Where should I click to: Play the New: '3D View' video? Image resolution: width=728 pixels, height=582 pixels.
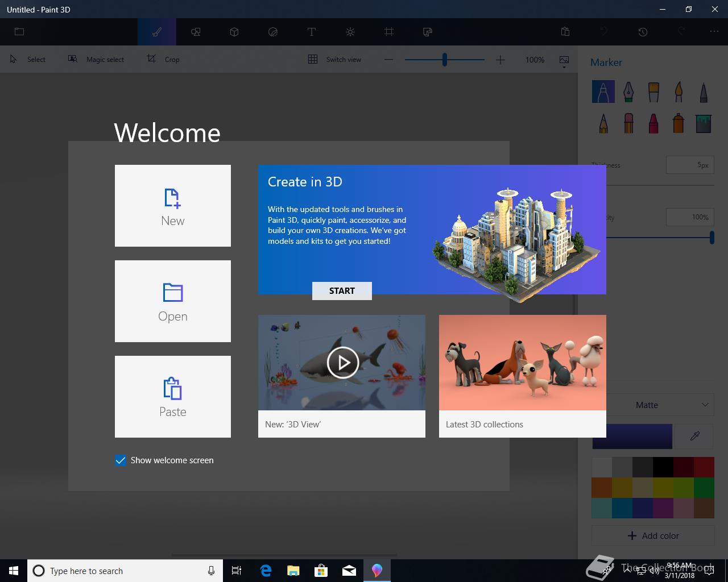point(342,363)
